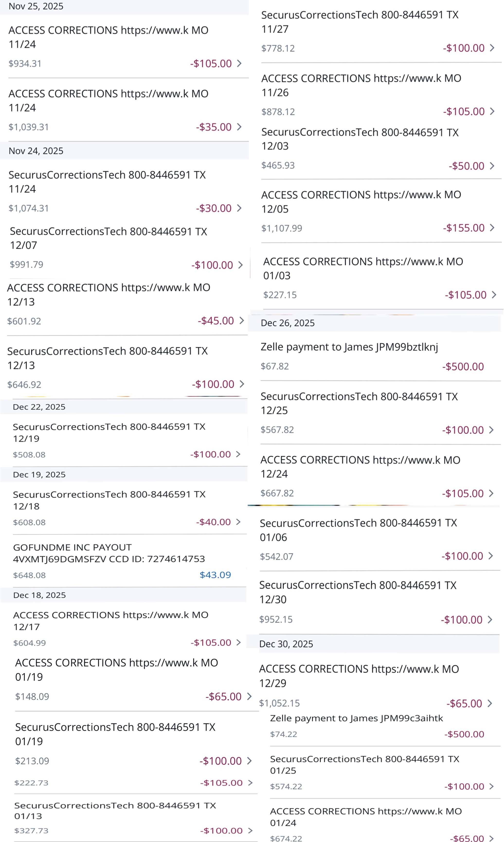Viewport: 504px width, 842px height.
Task: Select Zelle payment to James JPM99c3aihtk
Action: coord(356,718)
